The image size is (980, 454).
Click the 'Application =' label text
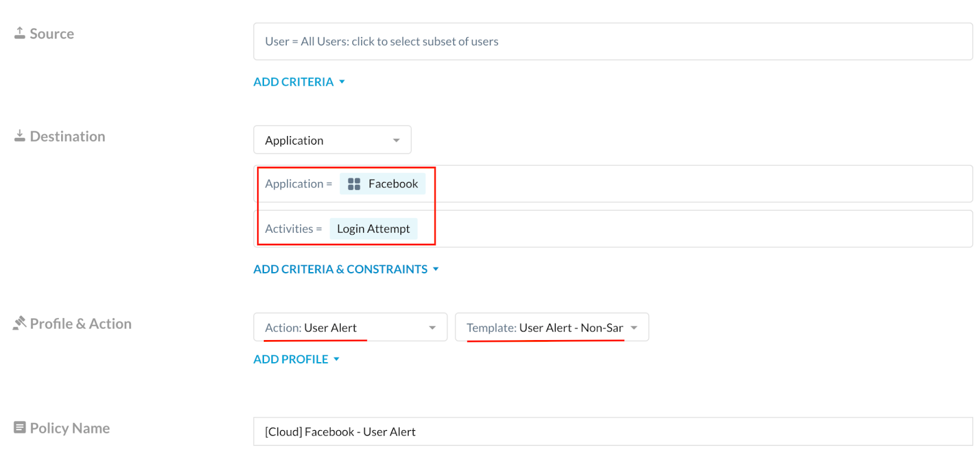(x=299, y=184)
